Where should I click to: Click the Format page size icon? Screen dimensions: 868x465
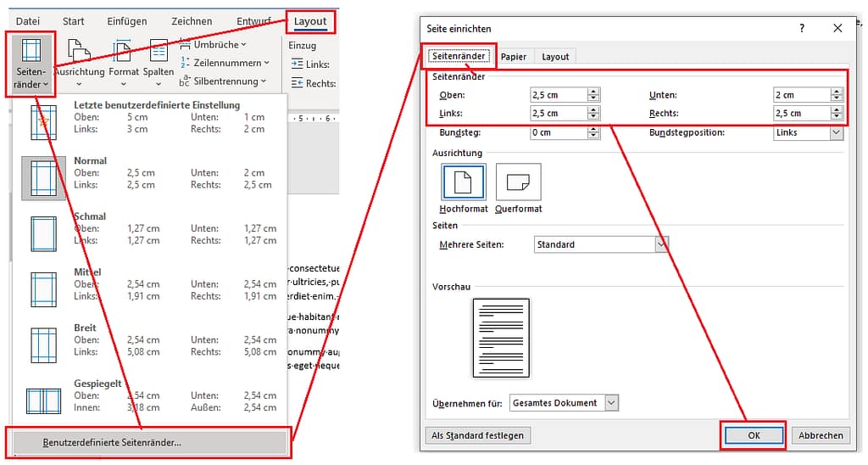tap(123, 60)
